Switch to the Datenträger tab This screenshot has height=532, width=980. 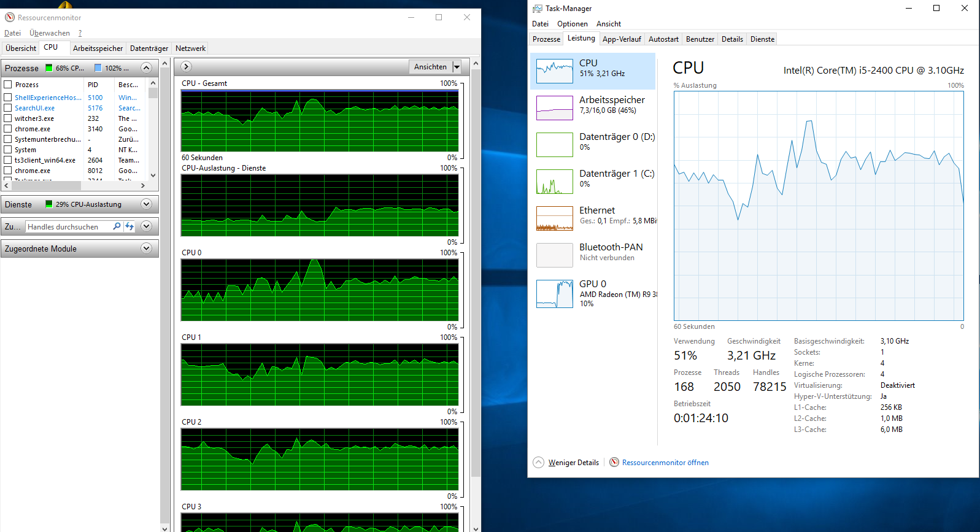click(x=149, y=48)
